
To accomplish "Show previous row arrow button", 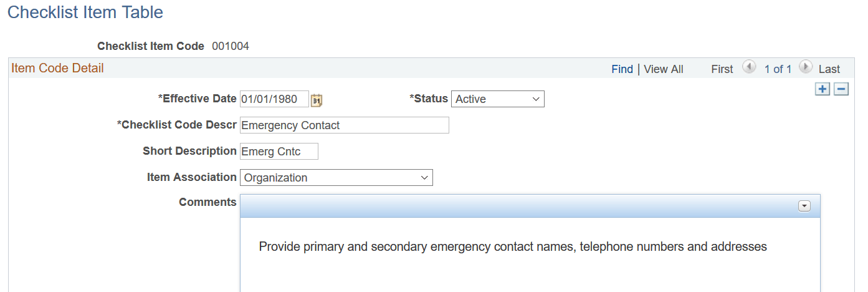I will click(x=749, y=67).
